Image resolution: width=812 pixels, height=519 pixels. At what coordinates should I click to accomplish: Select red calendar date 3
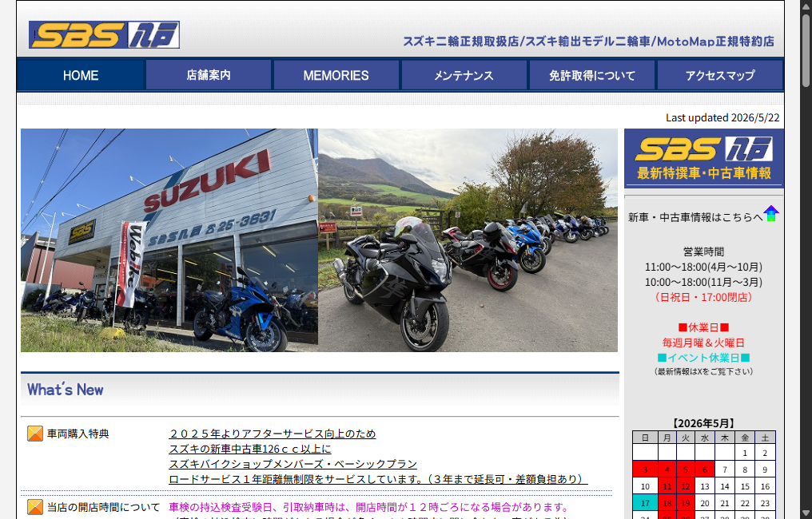click(x=645, y=469)
